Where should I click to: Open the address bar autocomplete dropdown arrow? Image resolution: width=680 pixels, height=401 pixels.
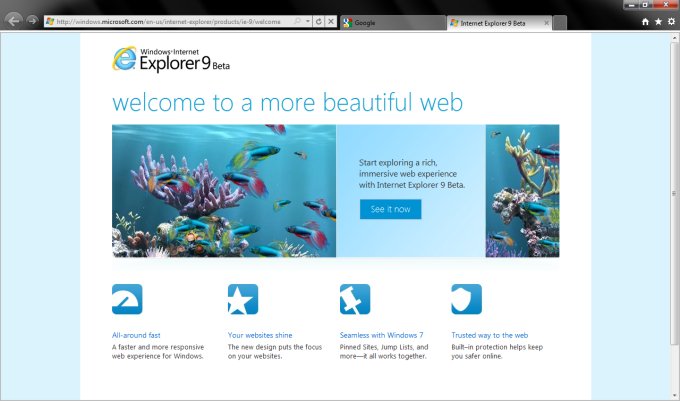307,21
